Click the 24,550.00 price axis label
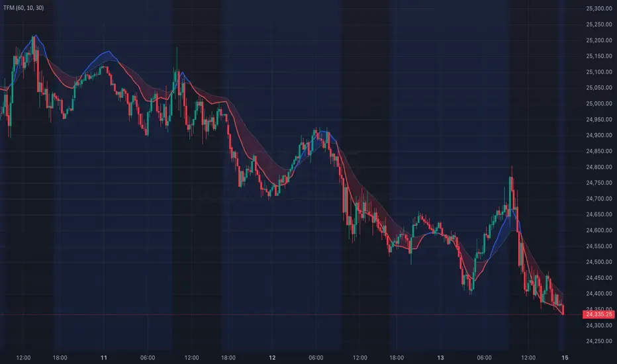The image size is (617, 364). click(x=599, y=246)
